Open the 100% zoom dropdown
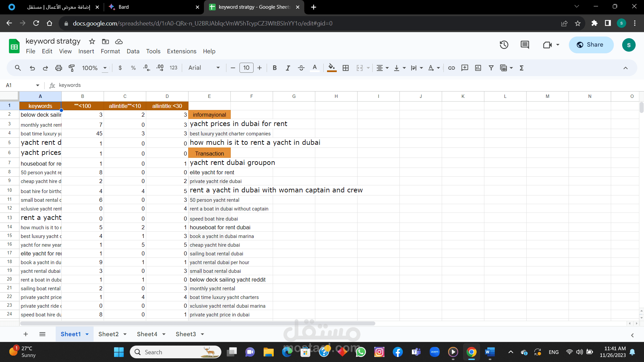 pyautogui.click(x=95, y=68)
